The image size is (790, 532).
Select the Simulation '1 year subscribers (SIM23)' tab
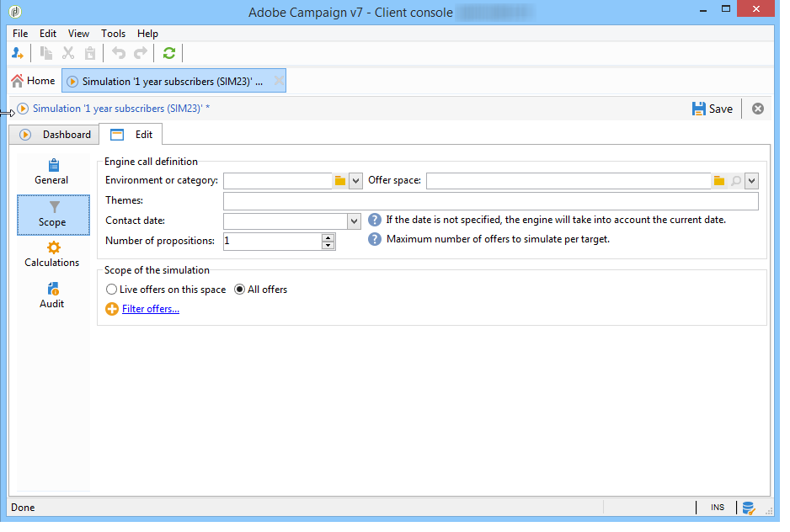pos(173,81)
